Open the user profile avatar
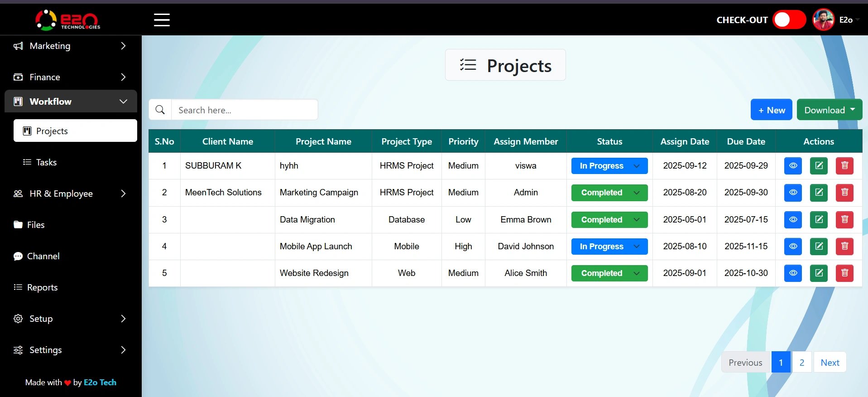 click(823, 20)
